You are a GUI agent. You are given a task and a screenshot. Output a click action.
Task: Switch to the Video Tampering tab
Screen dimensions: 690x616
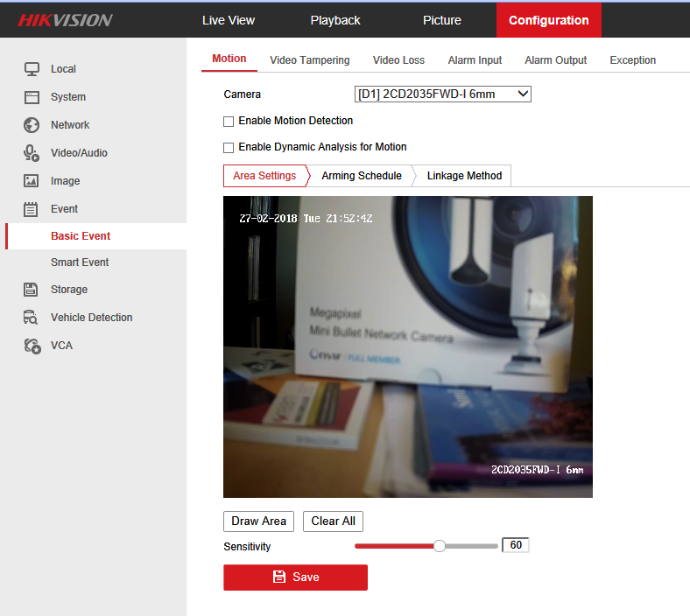pyautogui.click(x=309, y=60)
